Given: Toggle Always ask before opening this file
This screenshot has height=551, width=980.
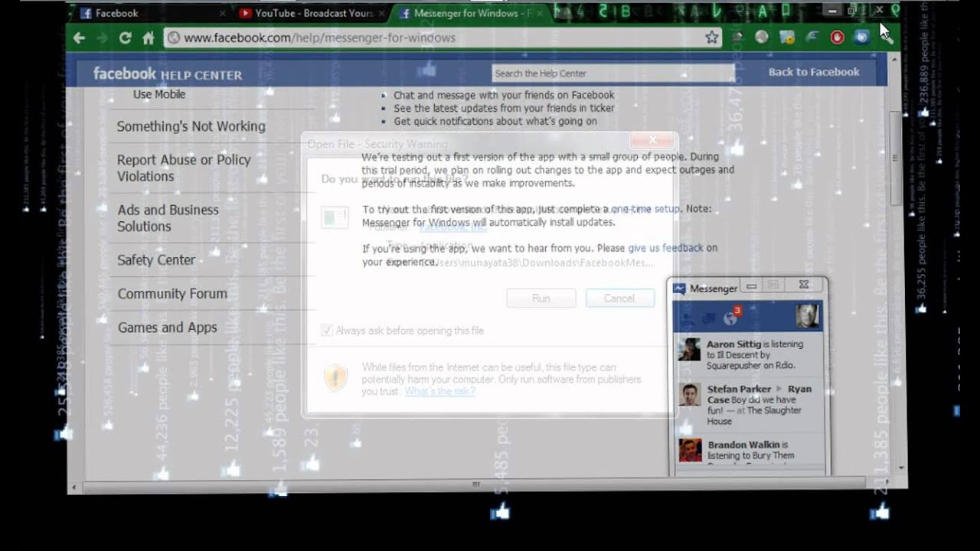Looking at the screenshot, I should click(327, 331).
